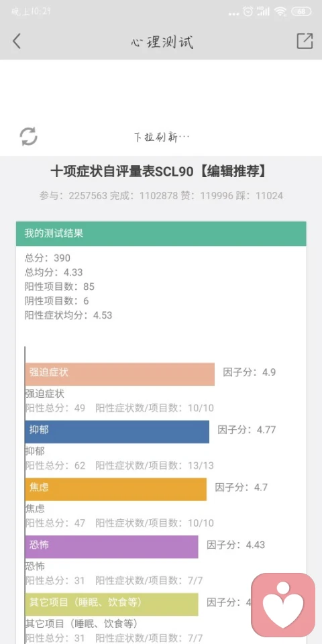
Task: Open the share icon at top right
Action: 305,41
